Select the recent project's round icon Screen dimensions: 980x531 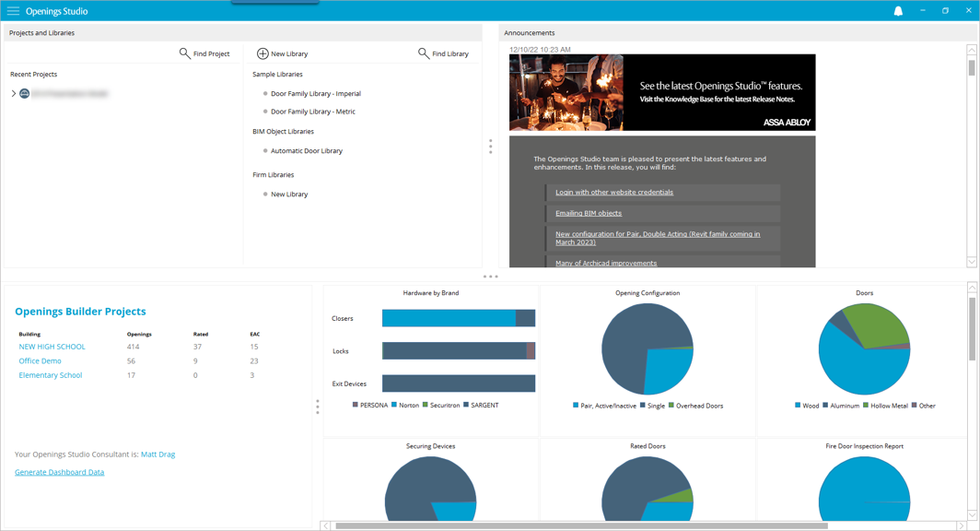coord(24,93)
